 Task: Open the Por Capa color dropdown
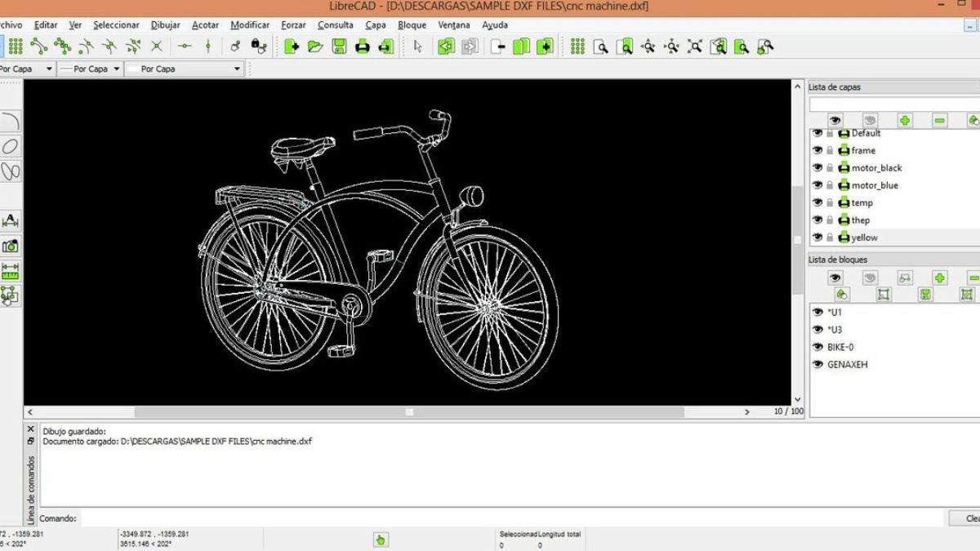(x=26, y=69)
